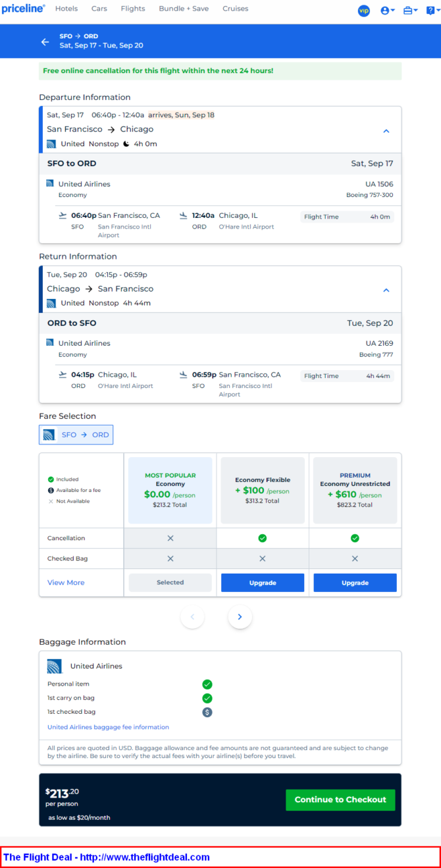Click the overnight moon icon
This screenshot has width=441, height=868.
(126, 144)
